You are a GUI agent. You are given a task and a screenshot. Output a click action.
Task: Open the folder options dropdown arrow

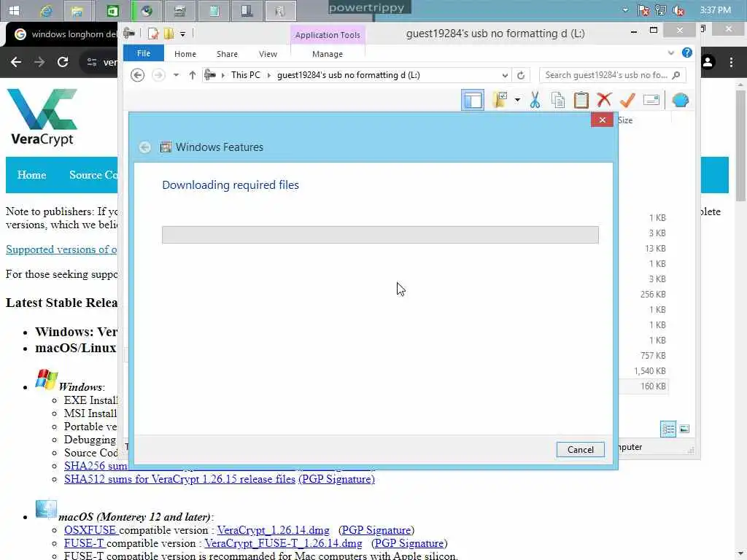coord(517,101)
